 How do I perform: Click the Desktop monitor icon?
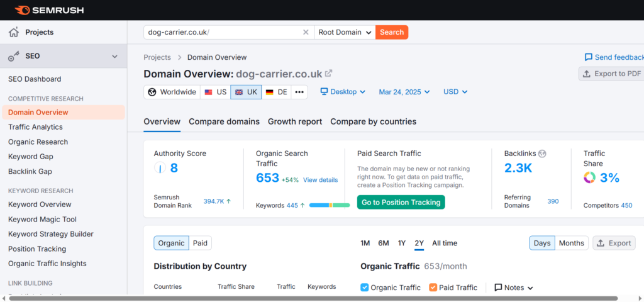tap(324, 92)
